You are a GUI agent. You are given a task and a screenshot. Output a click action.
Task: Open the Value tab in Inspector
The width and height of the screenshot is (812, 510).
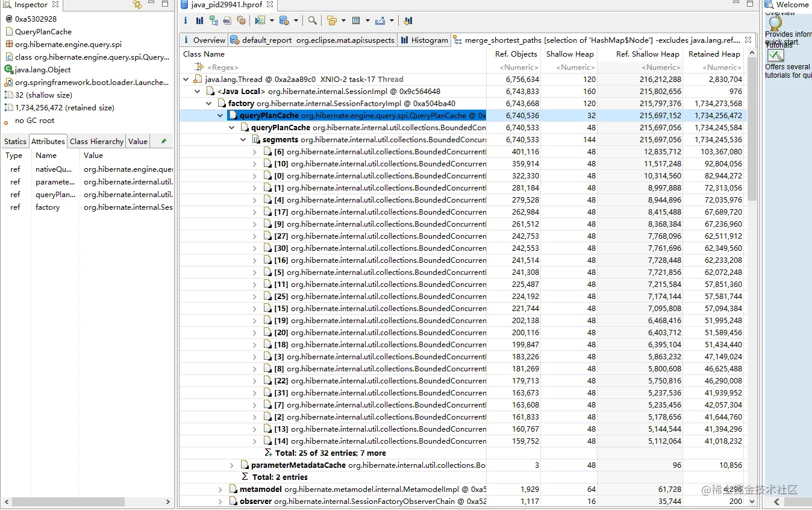(x=138, y=141)
